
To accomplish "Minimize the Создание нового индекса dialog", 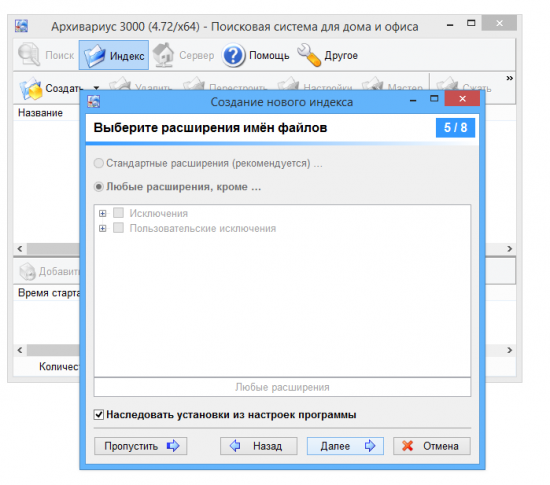I will [x=413, y=100].
